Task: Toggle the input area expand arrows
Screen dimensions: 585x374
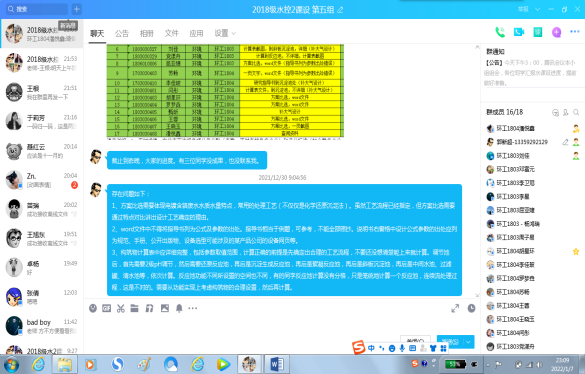Action: (455, 308)
